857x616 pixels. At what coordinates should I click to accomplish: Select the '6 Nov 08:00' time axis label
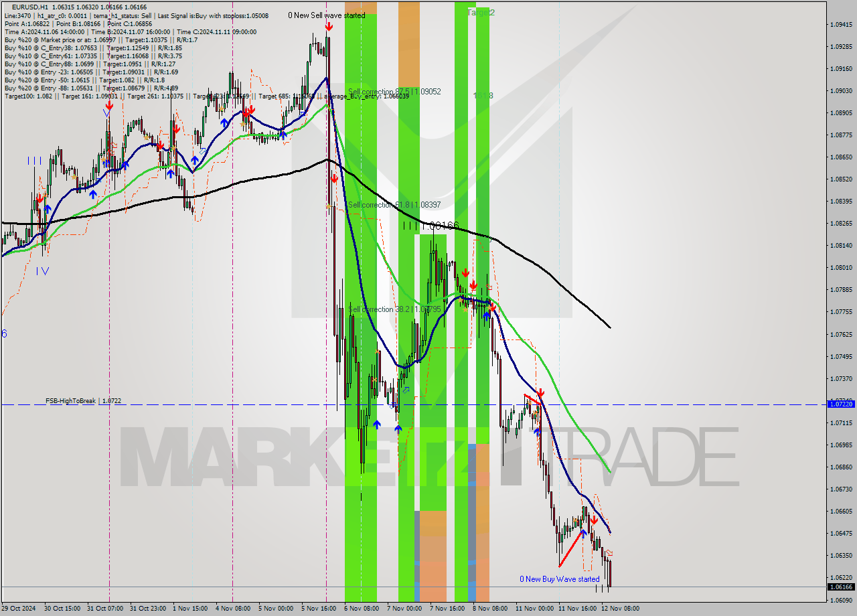(362, 609)
